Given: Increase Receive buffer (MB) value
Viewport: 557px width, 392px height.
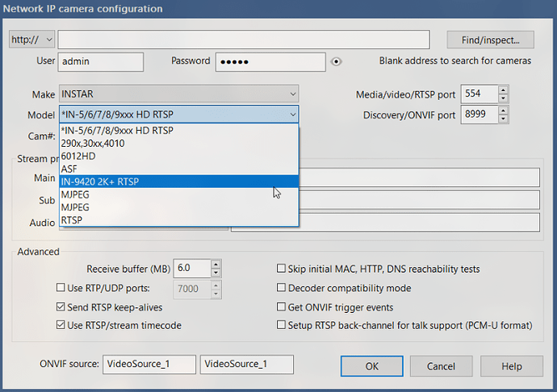Looking at the screenshot, I should (216, 265).
